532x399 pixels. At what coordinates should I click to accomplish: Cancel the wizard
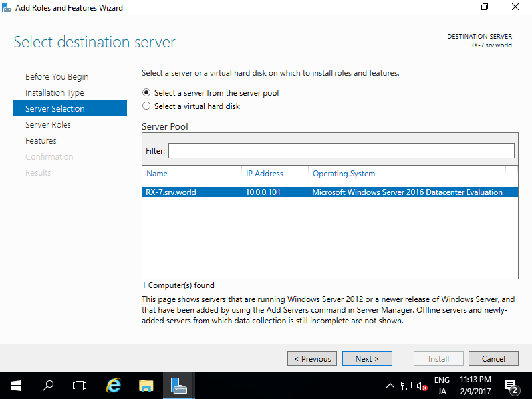(x=493, y=358)
